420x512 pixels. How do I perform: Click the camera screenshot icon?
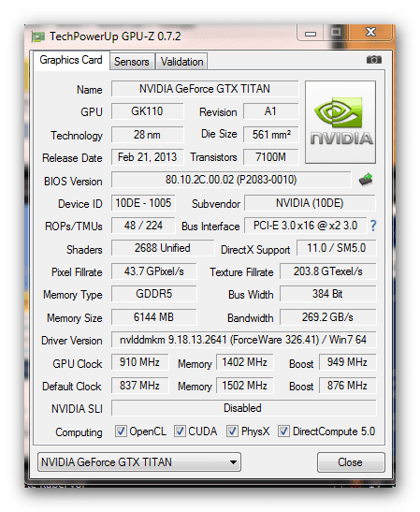(373, 60)
